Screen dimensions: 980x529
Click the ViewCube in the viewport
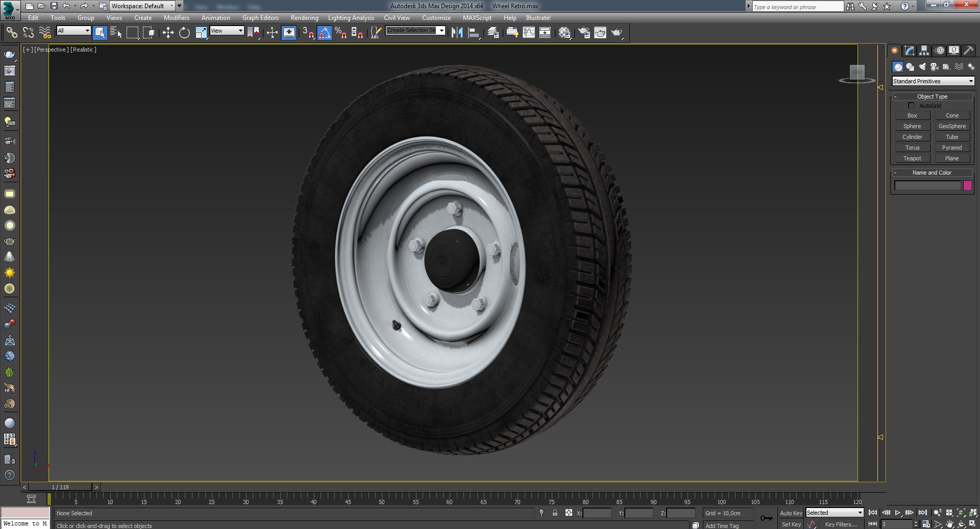tap(857, 74)
